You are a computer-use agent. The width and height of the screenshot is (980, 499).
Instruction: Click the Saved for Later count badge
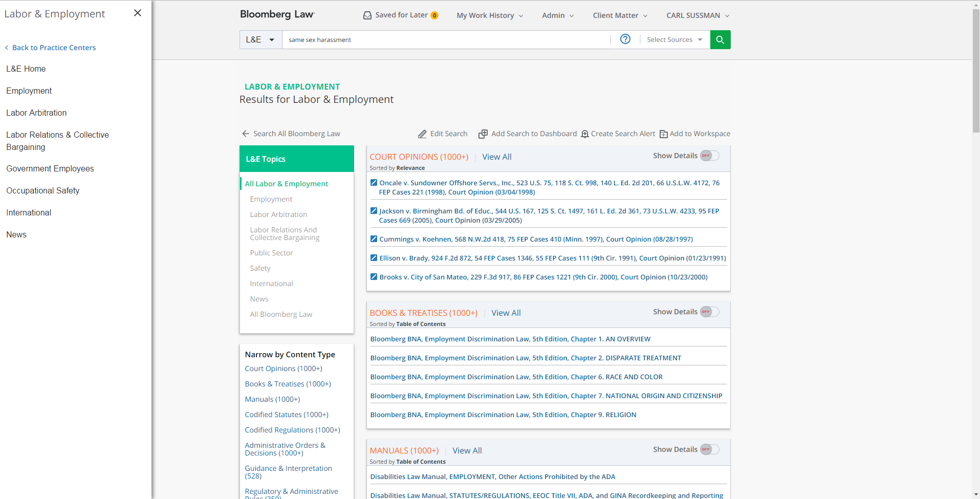434,15
